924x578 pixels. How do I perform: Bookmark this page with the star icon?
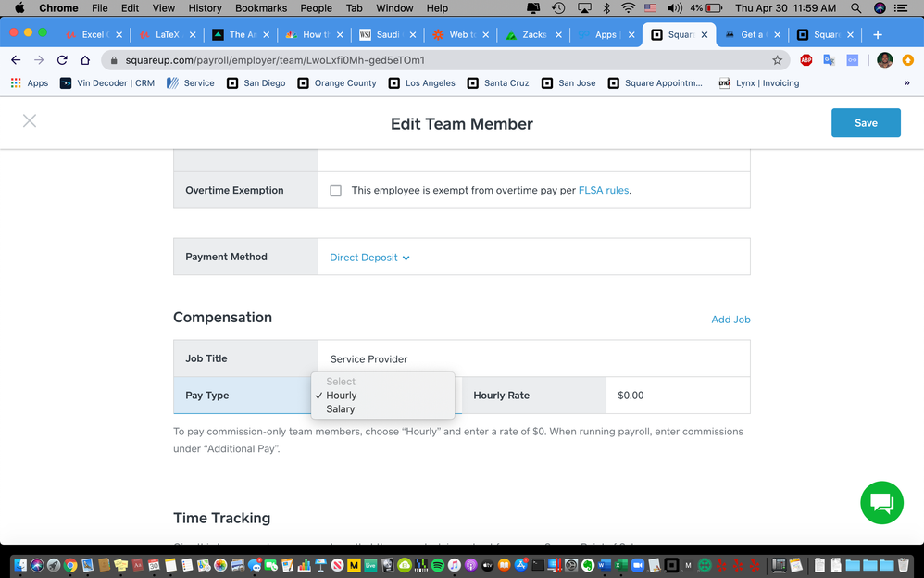pos(778,60)
